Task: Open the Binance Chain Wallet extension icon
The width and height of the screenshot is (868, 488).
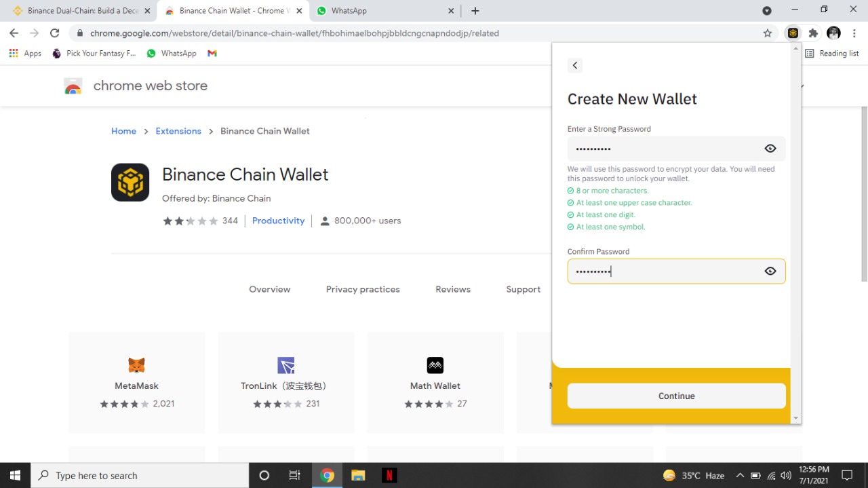Action: [793, 33]
